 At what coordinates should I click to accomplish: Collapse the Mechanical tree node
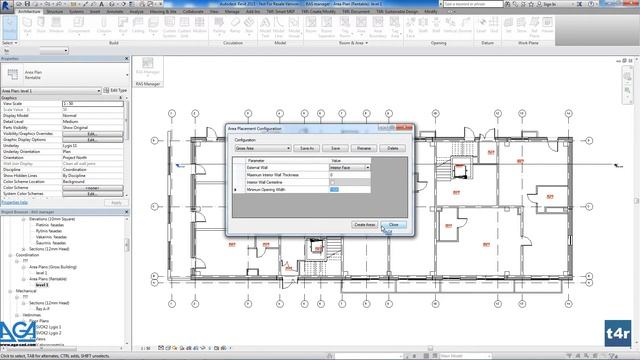[10, 291]
